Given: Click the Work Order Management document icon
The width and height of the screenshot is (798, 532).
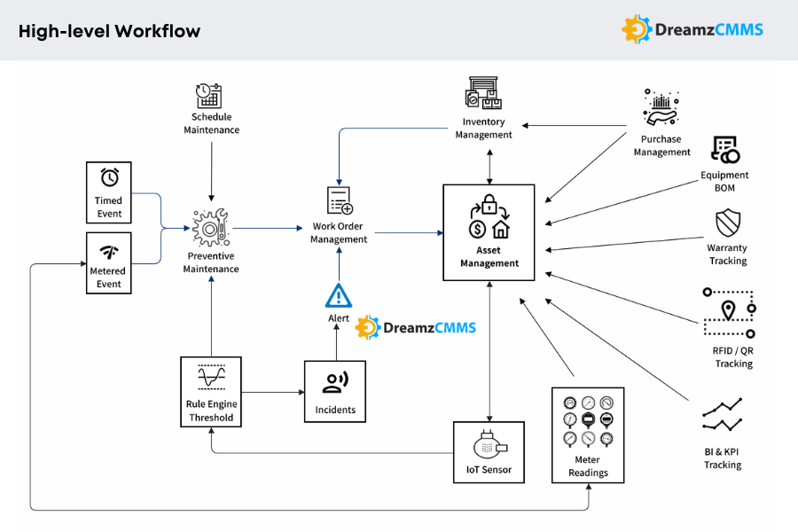Looking at the screenshot, I should click(340, 201).
